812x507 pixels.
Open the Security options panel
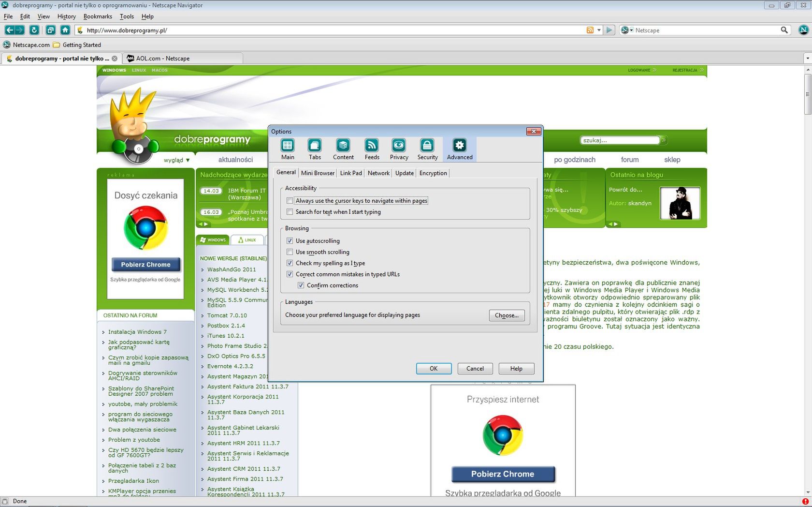[x=427, y=149]
